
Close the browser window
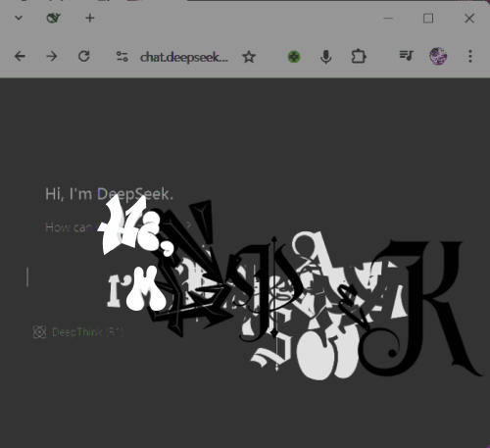tap(469, 19)
